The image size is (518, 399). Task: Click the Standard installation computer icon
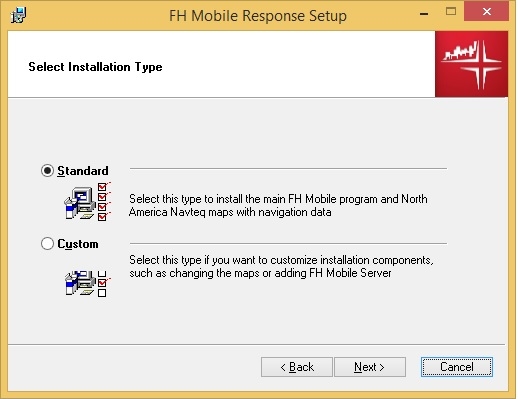[x=80, y=203]
